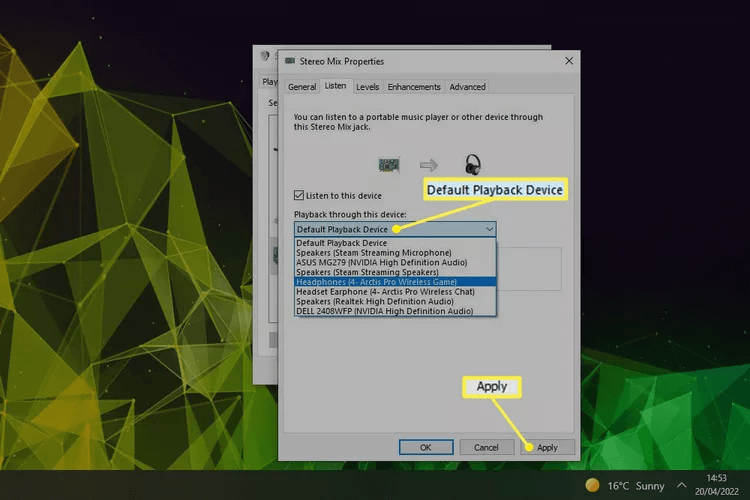Image resolution: width=750 pixels, height=500 pixels.
Task: Click the headphones icon
Action: 473,165
